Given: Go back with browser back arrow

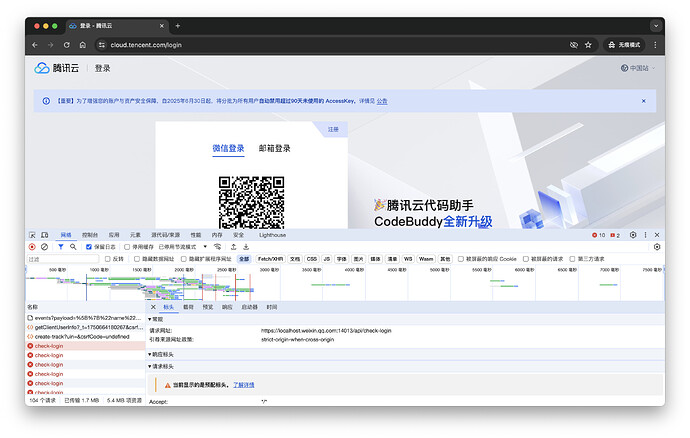Looking at the screenshot, I should [x=35, y=45].
